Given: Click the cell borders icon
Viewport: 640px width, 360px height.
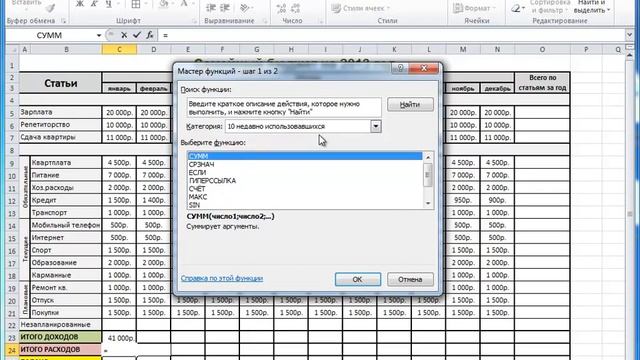Looking at the screenshot, I should click(136, 4).
